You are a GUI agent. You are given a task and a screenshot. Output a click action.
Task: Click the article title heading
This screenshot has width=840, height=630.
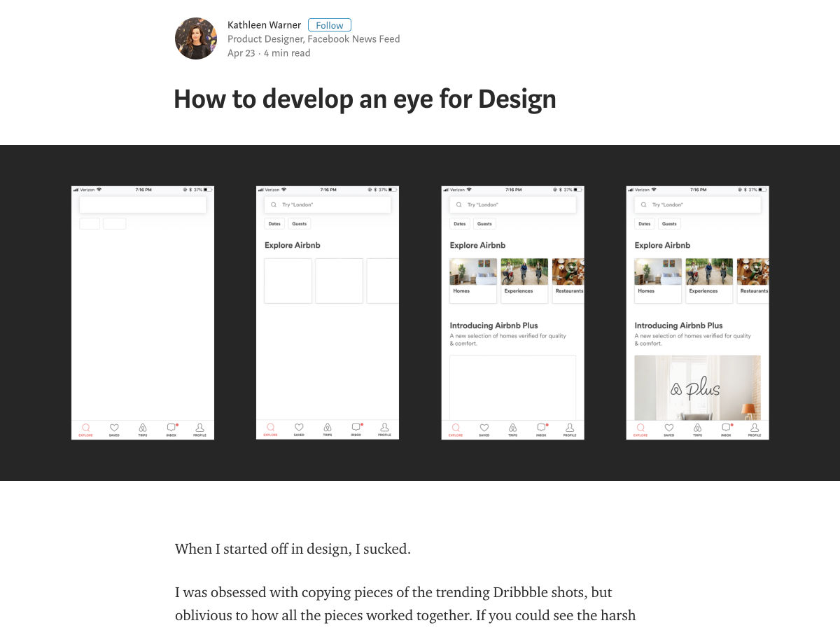(x=365, y=99)
